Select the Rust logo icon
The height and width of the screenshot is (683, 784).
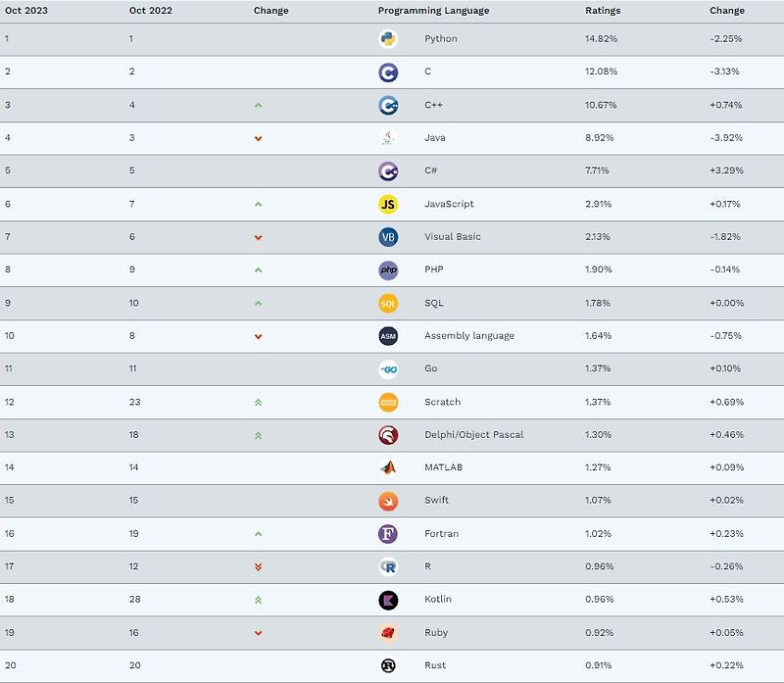388,665
